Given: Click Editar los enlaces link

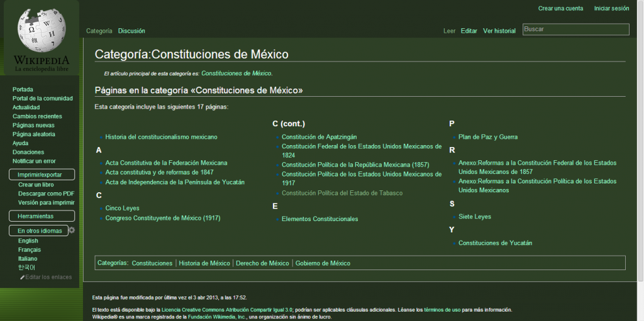Looking at the screenshot, I should tap(48, 277).
